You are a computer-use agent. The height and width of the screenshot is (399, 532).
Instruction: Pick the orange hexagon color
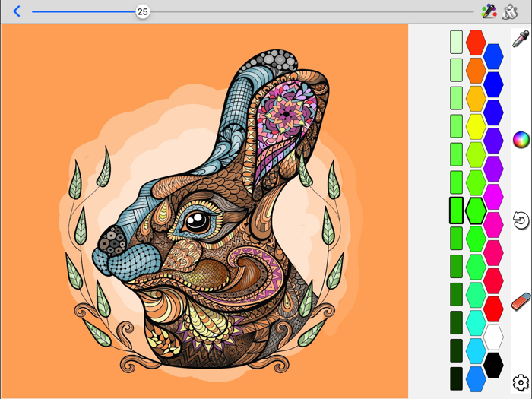point(476,71)
